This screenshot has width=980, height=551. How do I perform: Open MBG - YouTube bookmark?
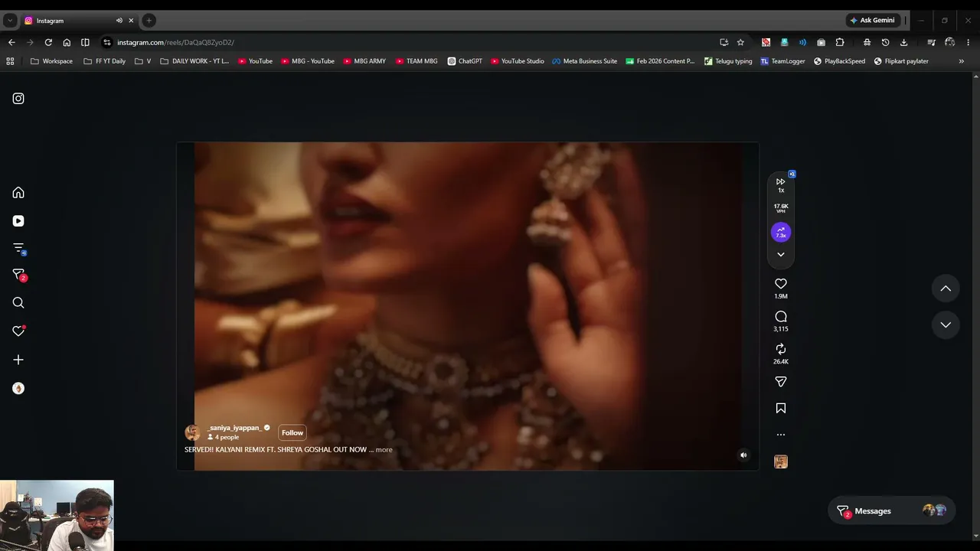pos(308,61)
